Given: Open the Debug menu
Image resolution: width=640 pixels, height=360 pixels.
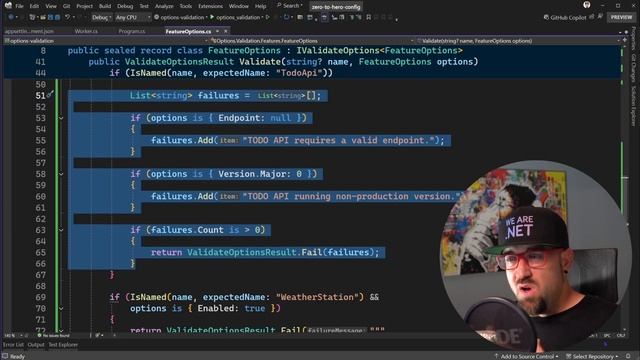Looking at the screenshot, I should click(125, 6).
